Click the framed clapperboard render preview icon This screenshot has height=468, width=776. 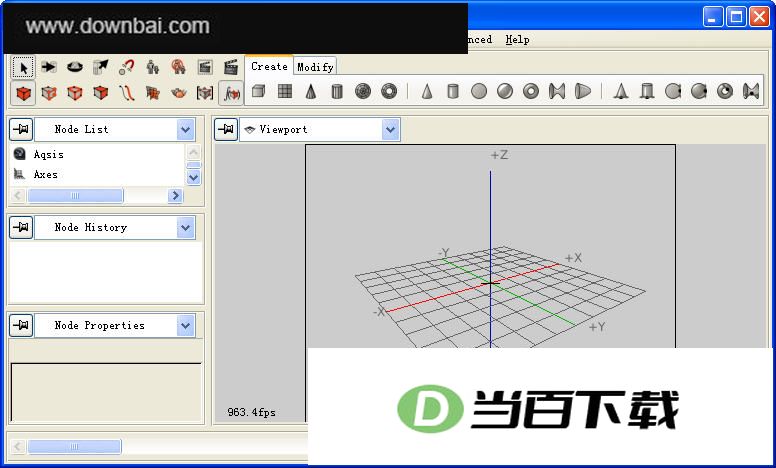tap(205, 67)
